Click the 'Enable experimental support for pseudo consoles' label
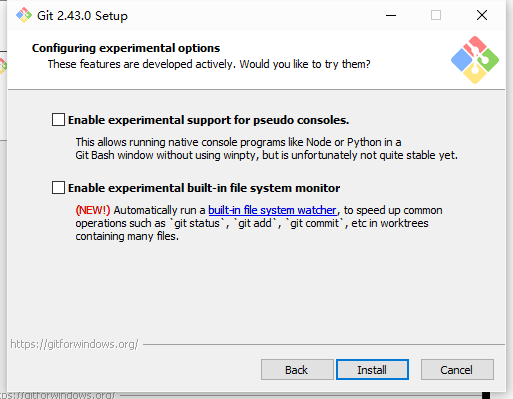 (208, 120)
